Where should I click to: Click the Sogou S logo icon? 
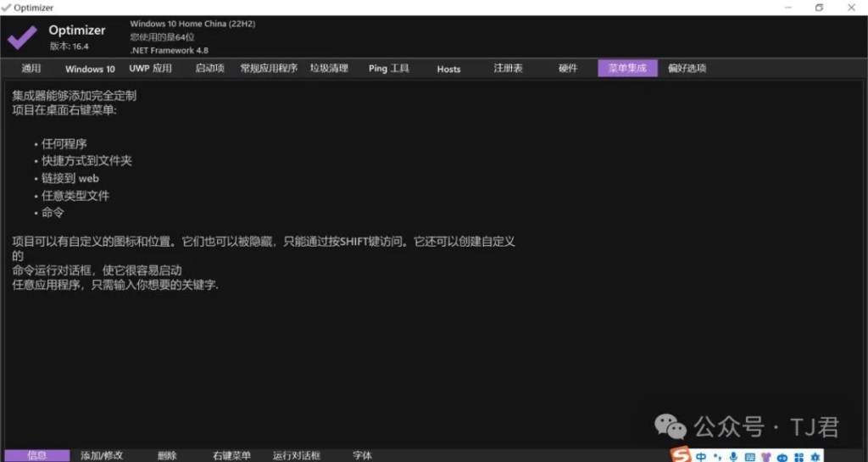682,455
